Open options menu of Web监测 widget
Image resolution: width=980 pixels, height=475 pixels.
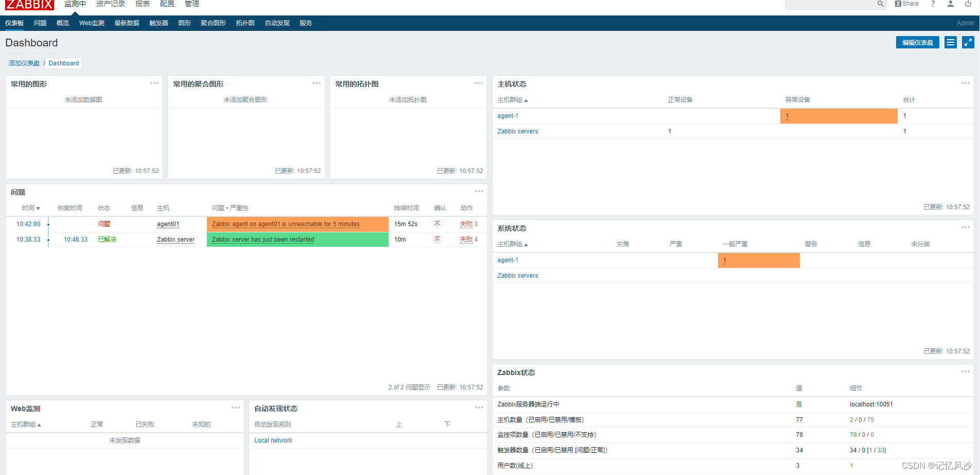tap(236, 408)
